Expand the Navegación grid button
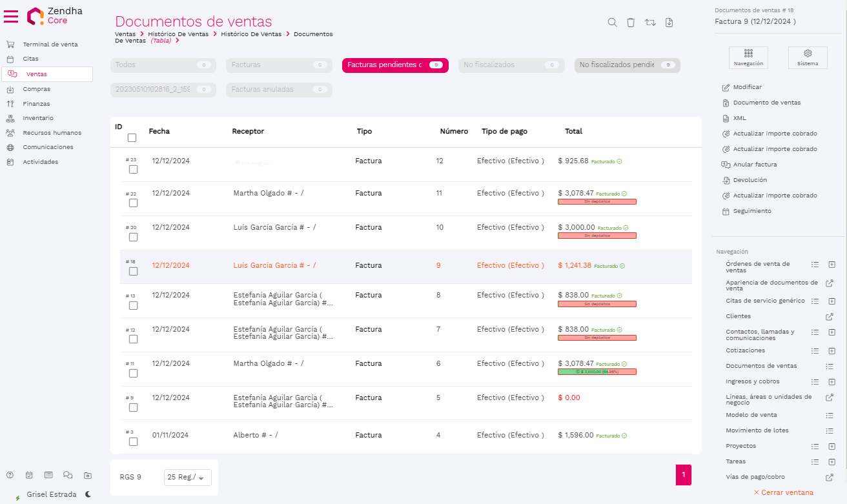 click(748, 57)
